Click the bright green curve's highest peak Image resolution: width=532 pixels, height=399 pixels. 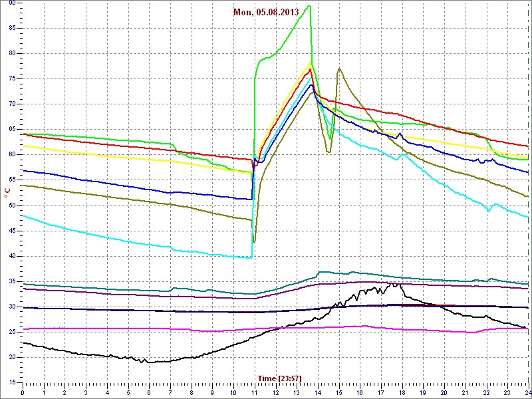coord(309,5)
